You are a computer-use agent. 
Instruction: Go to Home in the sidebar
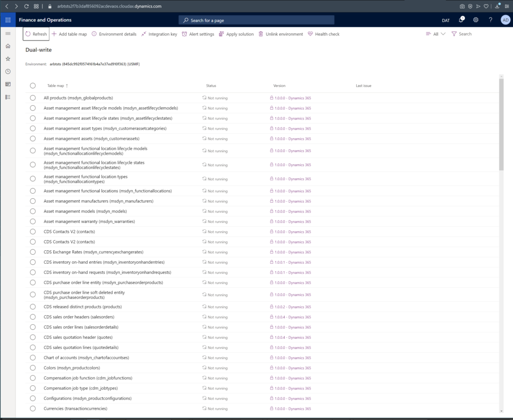tap(8, 46)
